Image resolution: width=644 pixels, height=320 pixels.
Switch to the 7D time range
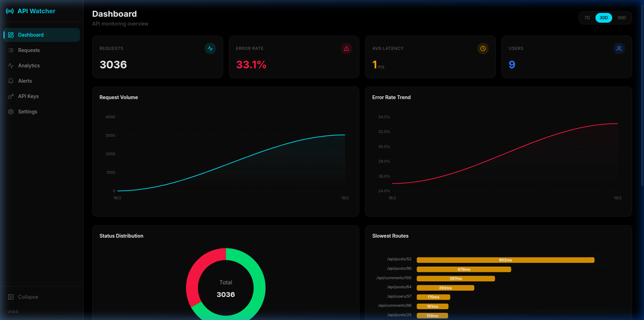(x=587, y=17)
